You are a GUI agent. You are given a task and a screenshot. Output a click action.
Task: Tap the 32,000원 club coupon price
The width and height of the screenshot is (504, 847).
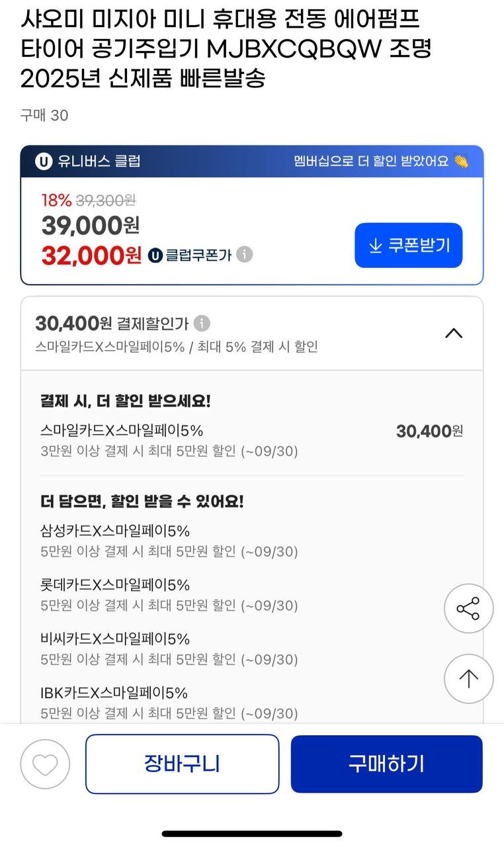(91, 255)
